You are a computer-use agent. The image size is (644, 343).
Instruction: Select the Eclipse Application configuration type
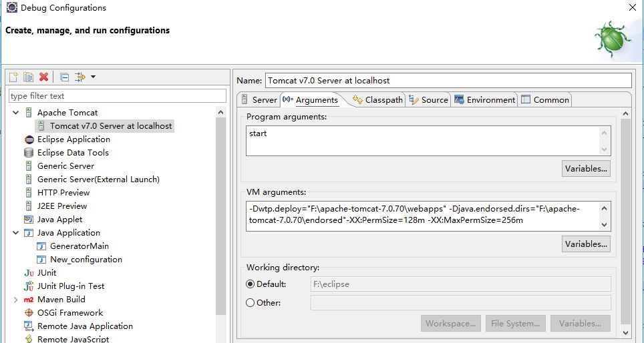tap(73, 139)
